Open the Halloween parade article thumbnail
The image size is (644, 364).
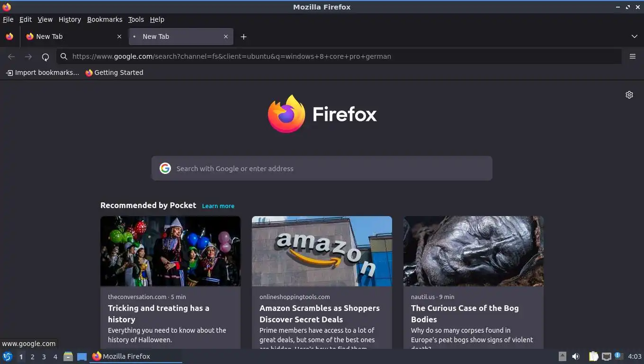point(170,251)
